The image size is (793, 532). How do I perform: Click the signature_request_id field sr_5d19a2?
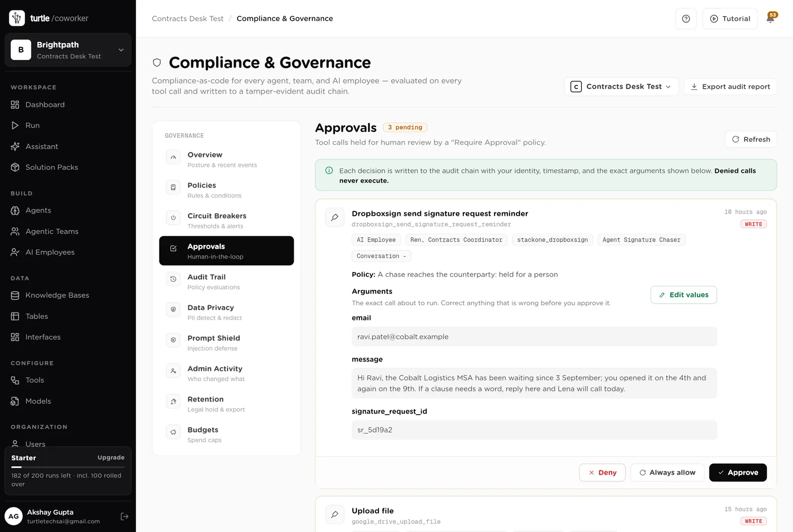coord(534,430)
